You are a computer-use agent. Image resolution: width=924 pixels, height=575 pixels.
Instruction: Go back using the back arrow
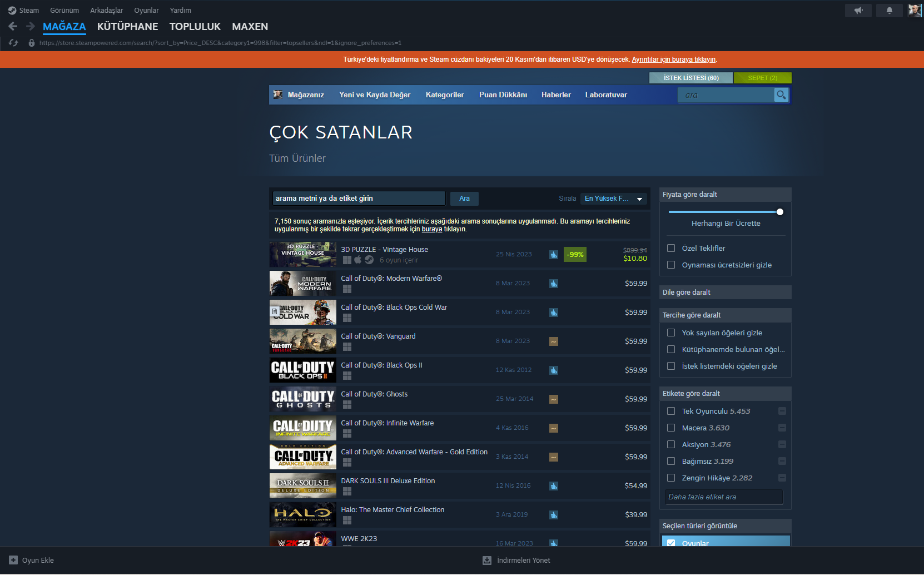pyautogui.click(x=13, y=26)
